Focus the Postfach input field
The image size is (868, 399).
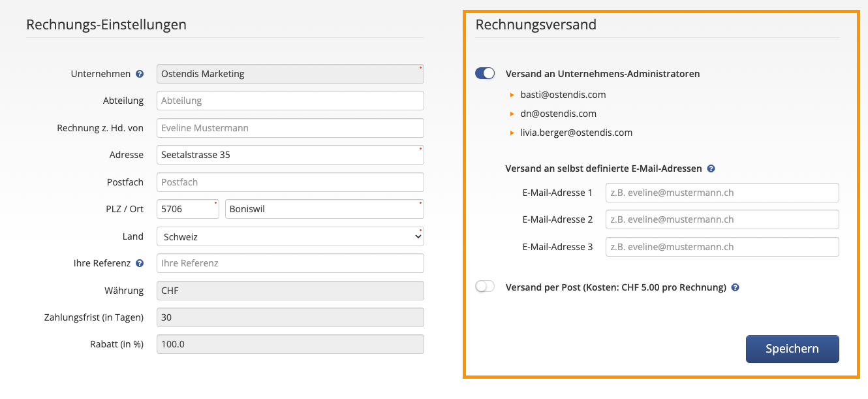(x=290, y=182)
